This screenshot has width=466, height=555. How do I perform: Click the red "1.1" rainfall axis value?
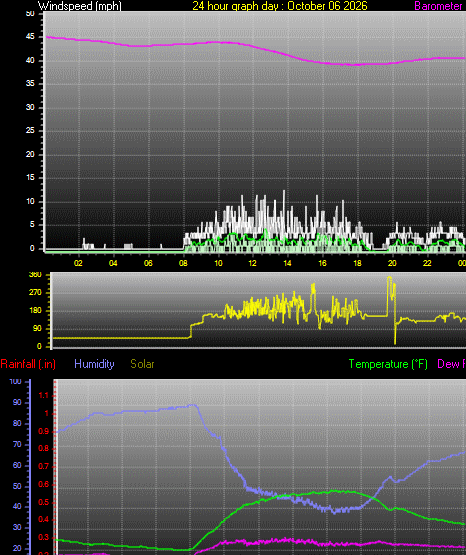[43, 396]
